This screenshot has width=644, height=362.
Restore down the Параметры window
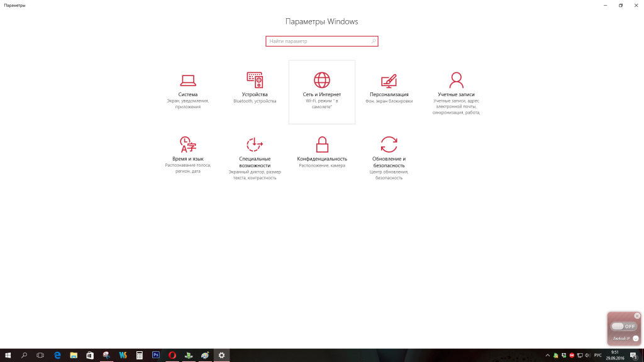pos(621,5)
